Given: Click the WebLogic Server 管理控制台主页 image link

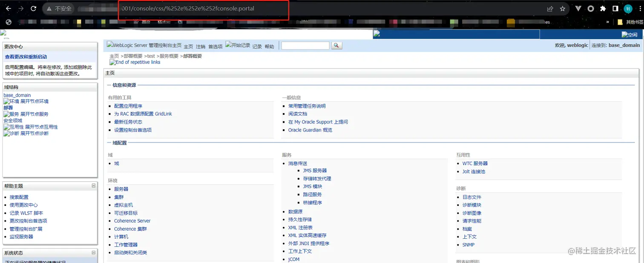Looking at the screenshot, I should click(144, 45).
